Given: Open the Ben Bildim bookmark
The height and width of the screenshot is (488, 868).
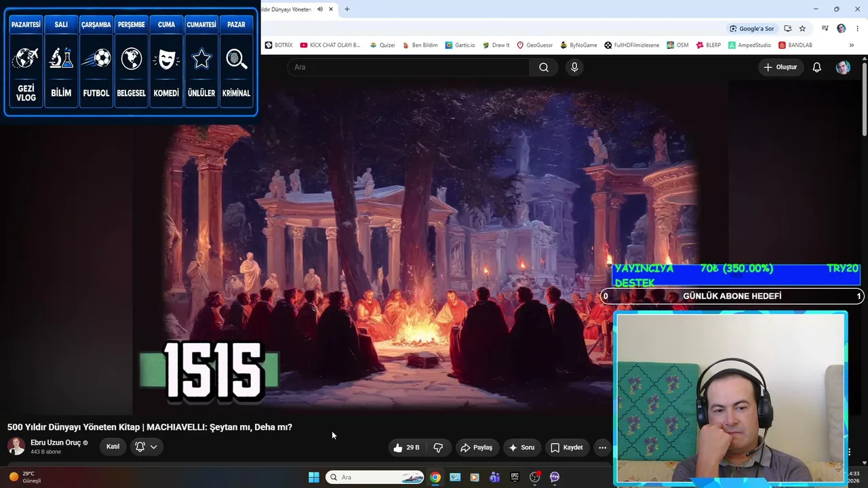Looking at the screenshot, I should pos(420,45).
